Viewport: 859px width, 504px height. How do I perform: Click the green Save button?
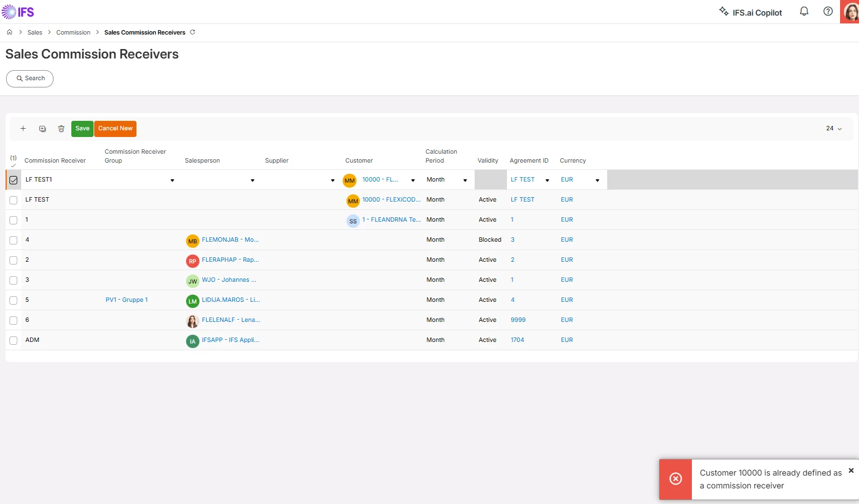point(82,129)
